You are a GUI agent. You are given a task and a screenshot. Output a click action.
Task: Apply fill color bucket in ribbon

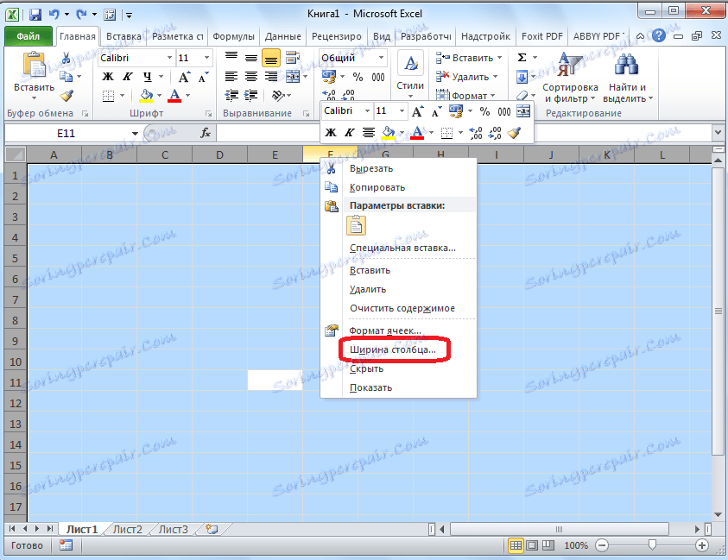click(146, 96)
